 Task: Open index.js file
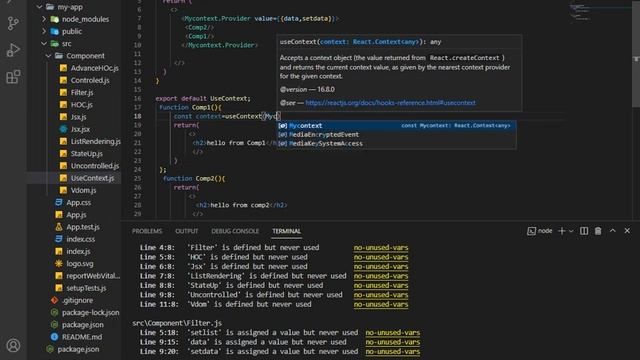78,251
